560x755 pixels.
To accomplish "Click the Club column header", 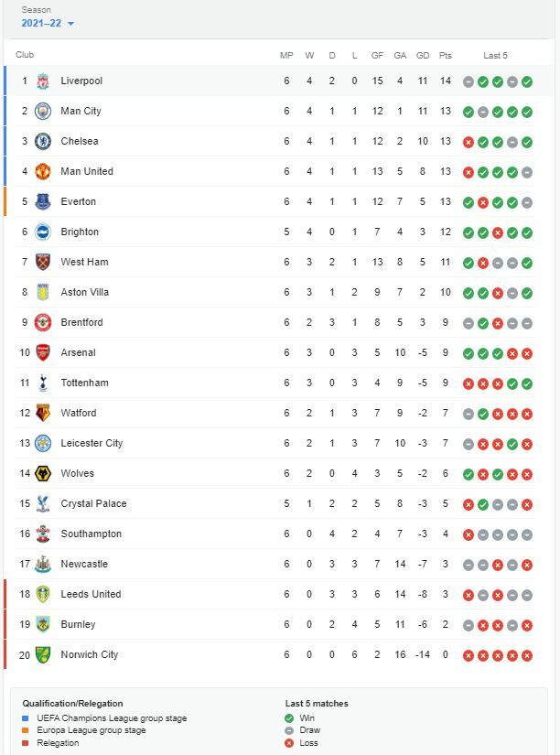I will point(25,55).
